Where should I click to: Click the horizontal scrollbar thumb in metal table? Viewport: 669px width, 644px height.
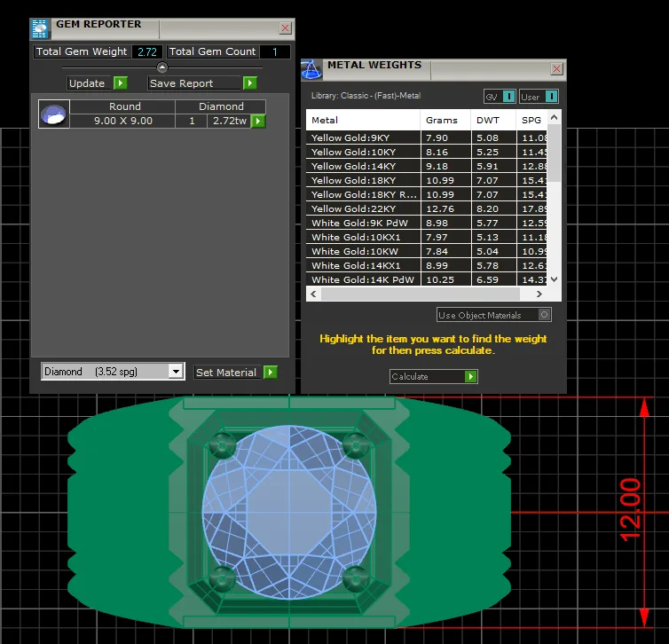click(421, 294)
